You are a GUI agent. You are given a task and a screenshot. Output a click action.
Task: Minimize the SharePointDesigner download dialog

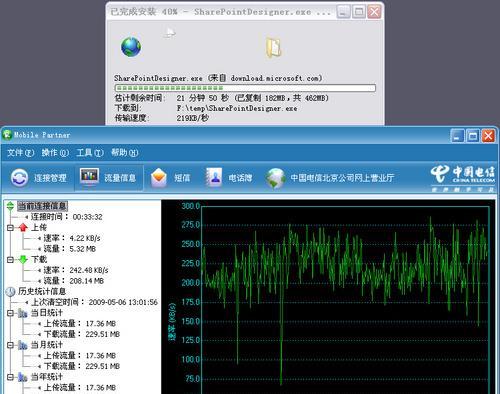coord(343,12)
